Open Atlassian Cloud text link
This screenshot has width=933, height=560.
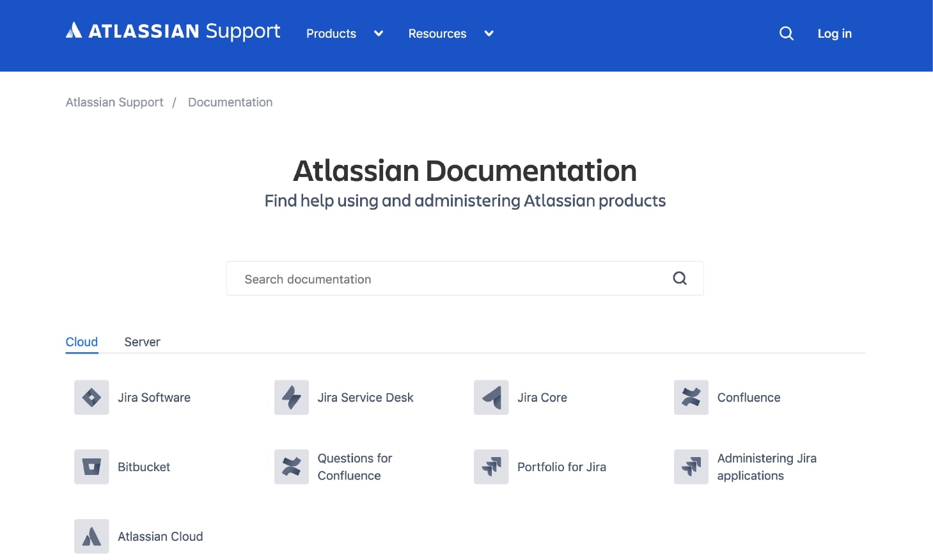pos(161,536)
